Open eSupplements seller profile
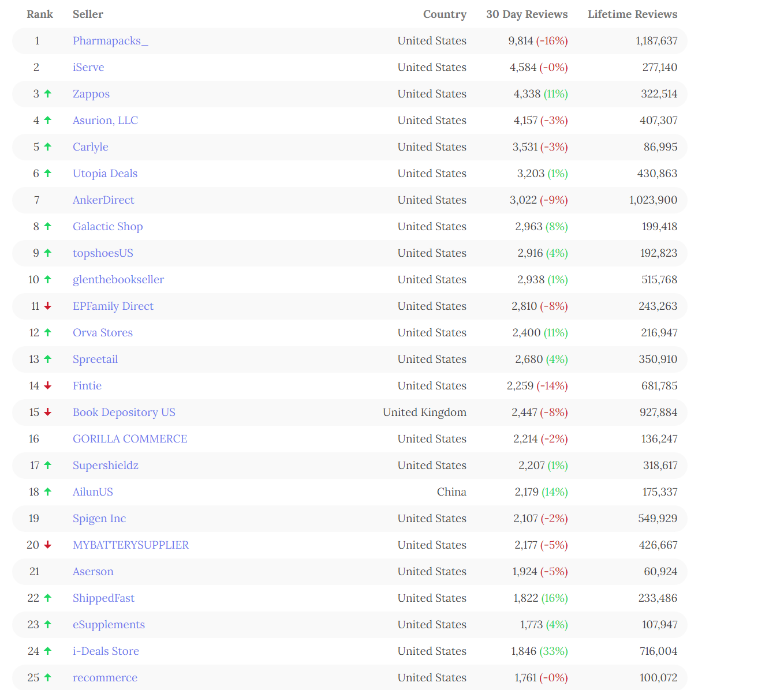This screenshot has height=690, width=784. [109, 625]
